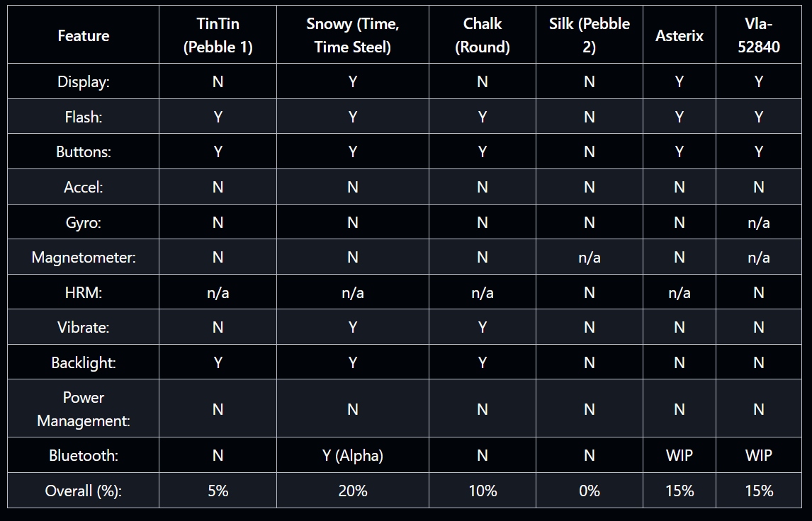The width and height of the screenshot is (812, 521).
Task: Click the Display: row label
Action: click(84, 81)
